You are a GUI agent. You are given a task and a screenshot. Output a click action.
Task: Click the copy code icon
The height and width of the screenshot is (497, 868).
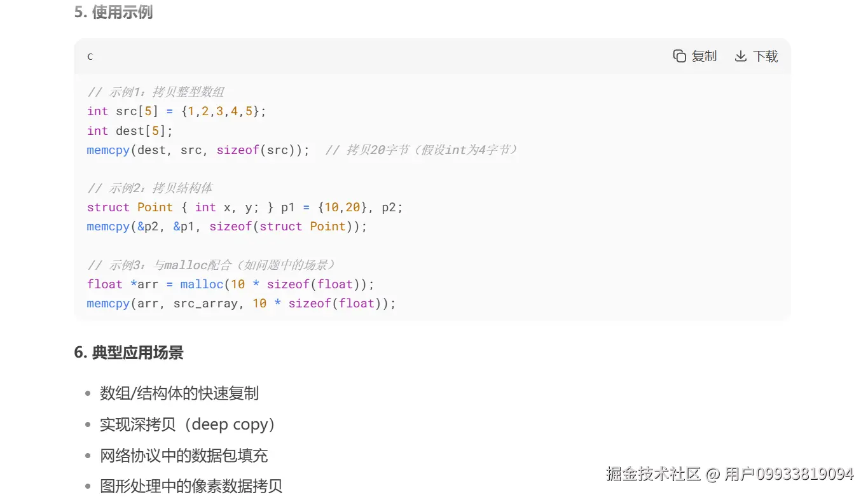pyautogui.click(x=679, y=56)
